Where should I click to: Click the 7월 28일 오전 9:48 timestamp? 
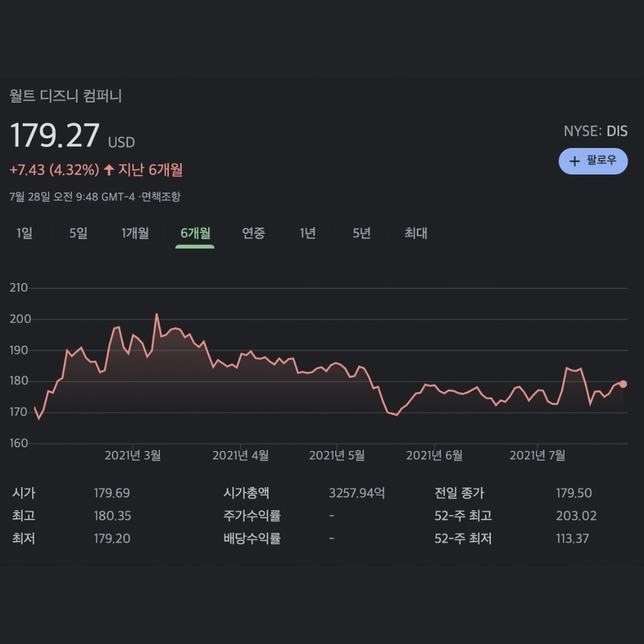pyautogui.click(x=72, y=197)
